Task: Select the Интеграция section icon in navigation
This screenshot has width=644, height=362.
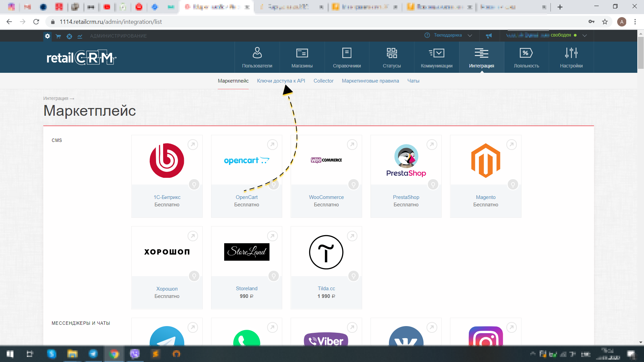Action: 481,53
